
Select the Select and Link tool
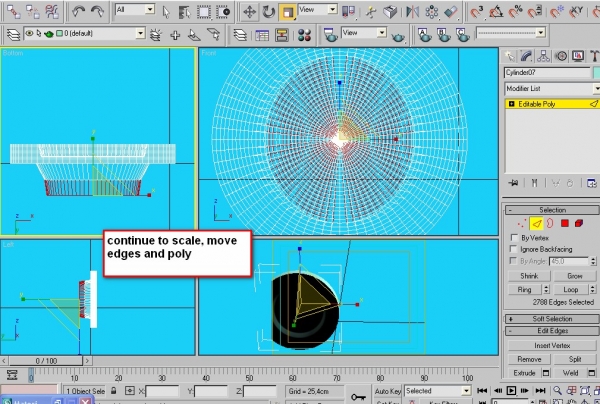pyautogui.click(x=13, y=12)
